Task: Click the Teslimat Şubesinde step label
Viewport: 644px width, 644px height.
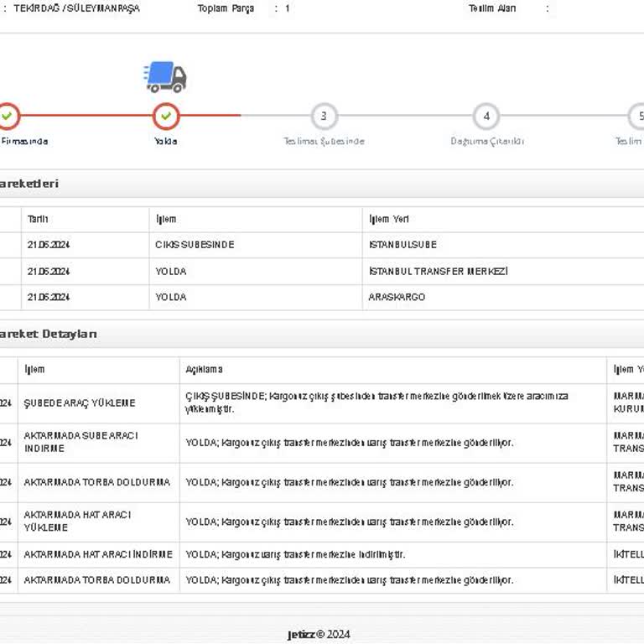Action: coord(324,141)
